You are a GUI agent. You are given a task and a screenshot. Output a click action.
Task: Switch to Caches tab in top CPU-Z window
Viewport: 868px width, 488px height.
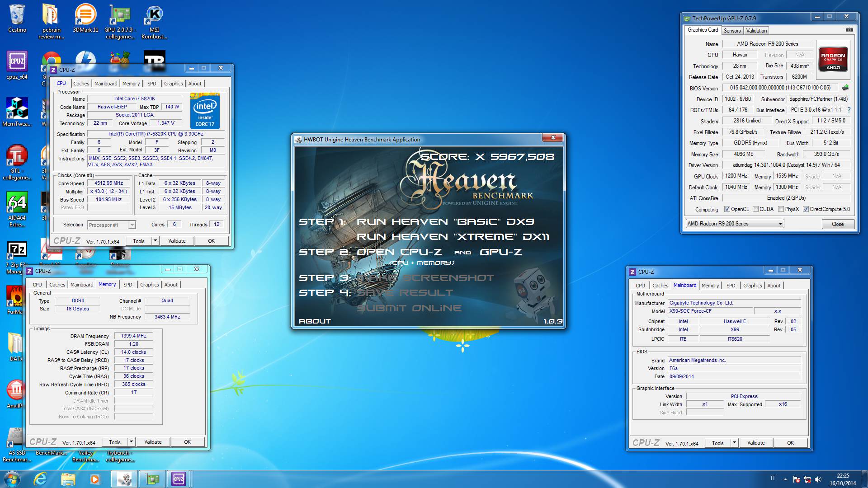[81, 84]
